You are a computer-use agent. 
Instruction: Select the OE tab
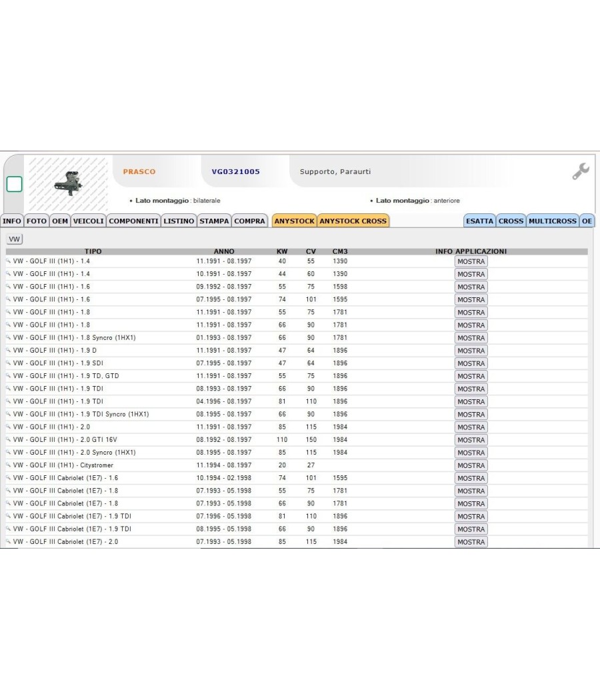coord(587,221)
